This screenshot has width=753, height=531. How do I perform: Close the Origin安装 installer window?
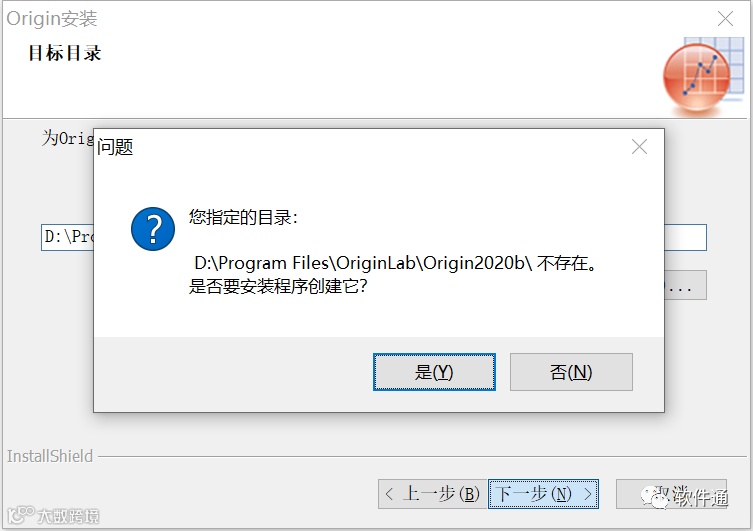pyautogui.click(x=725, y=19)
